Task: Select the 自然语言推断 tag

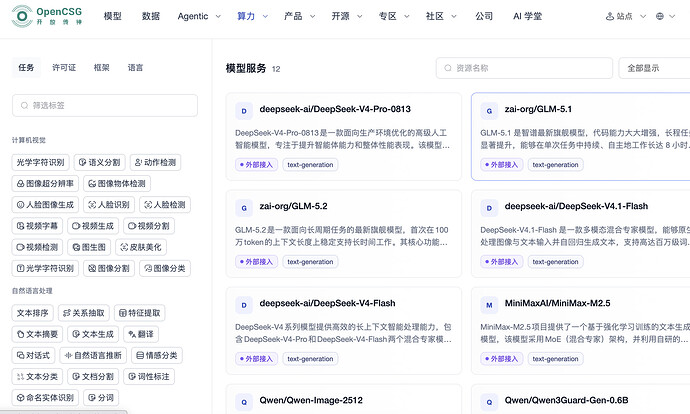Action: (93, 355)
